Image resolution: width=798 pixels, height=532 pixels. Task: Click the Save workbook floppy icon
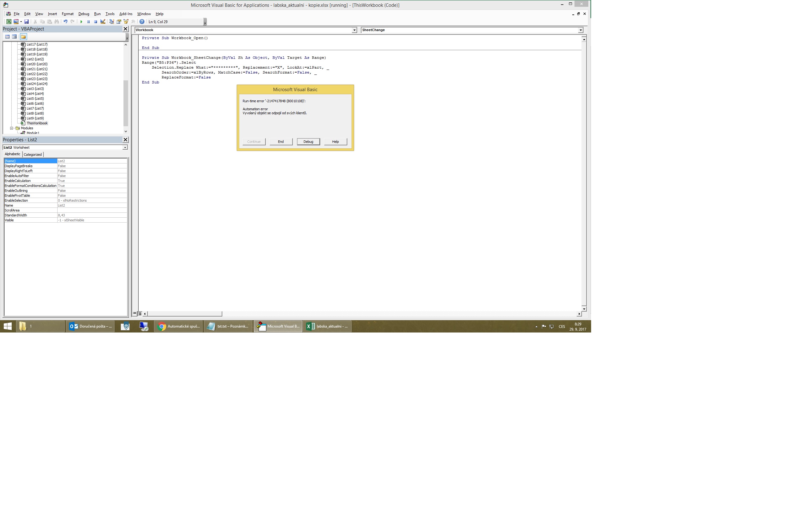(26, 22)
